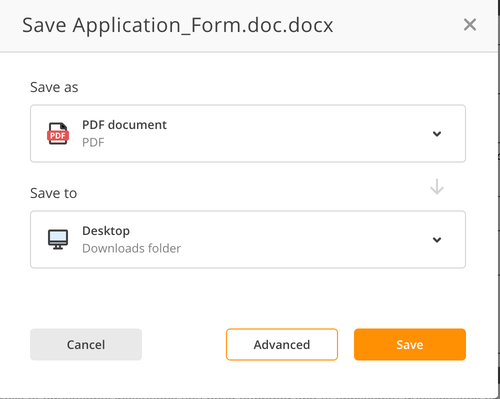The image size is (500, 399).
Task: Click the dialog title Save Application_Form.doc.docx
Action: [178, 26]
